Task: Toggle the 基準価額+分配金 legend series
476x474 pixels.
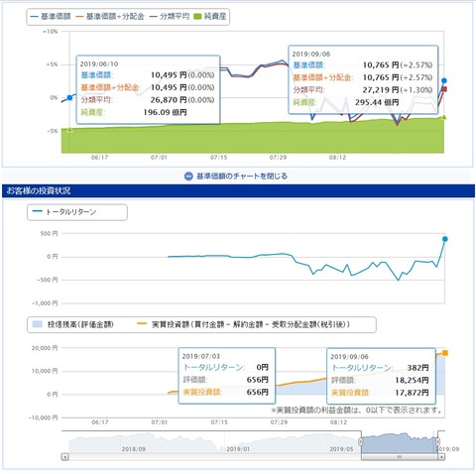Action: pos(110,16)
